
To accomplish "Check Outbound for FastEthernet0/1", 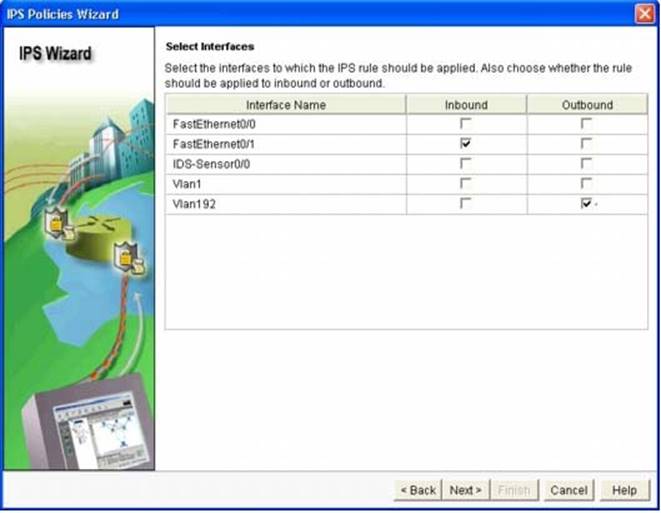I will coord(586,144).
